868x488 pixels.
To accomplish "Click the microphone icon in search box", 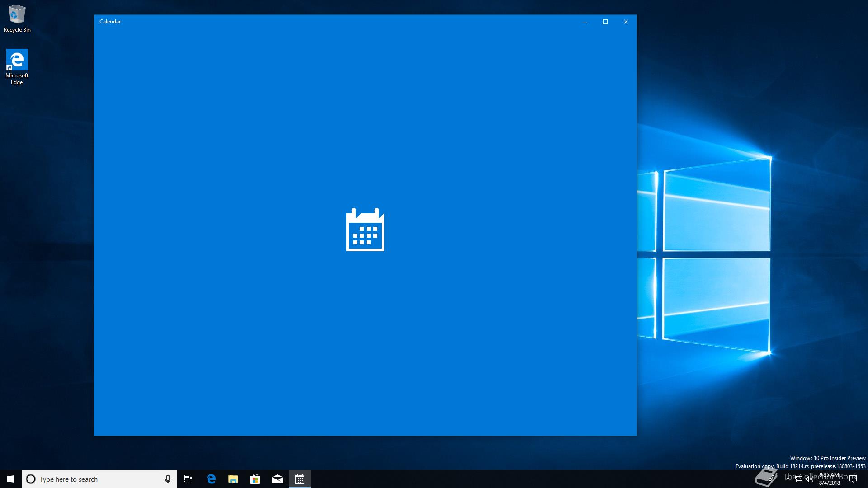I will [168, 479].
